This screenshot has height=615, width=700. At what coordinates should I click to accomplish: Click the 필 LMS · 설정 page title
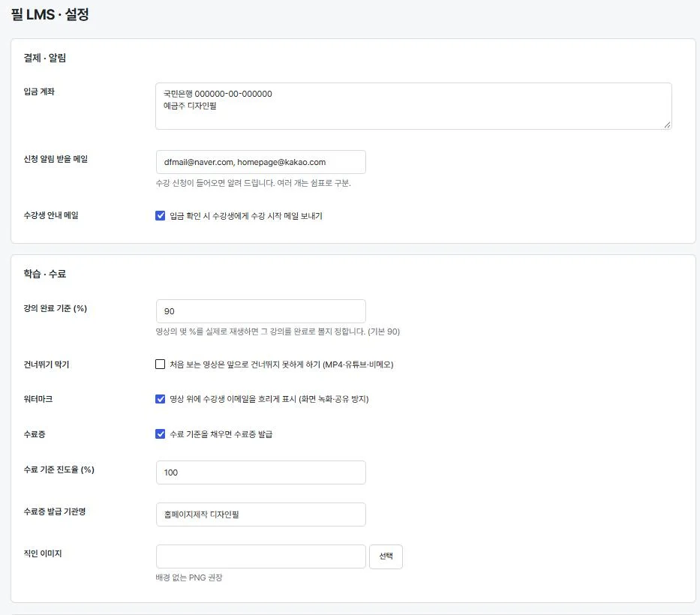coord(50,14)
